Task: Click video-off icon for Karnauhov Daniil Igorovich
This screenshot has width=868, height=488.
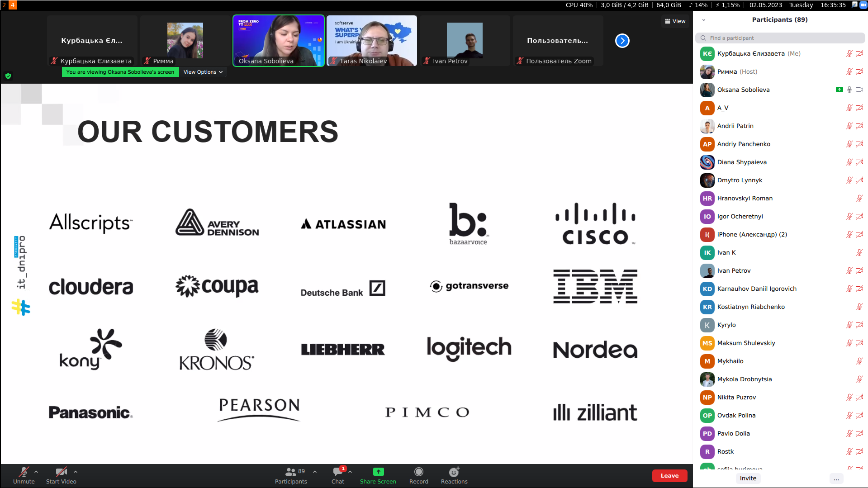Action: tap(859, 289)
